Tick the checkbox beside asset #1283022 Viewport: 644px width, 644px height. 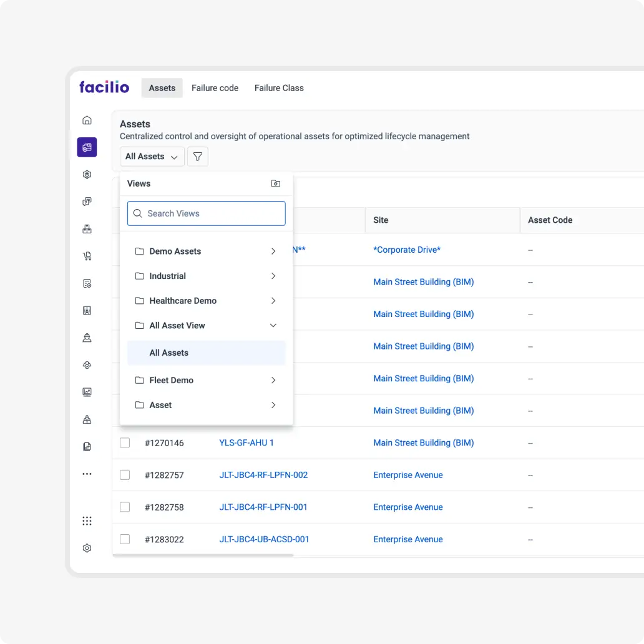coord(124,539)
